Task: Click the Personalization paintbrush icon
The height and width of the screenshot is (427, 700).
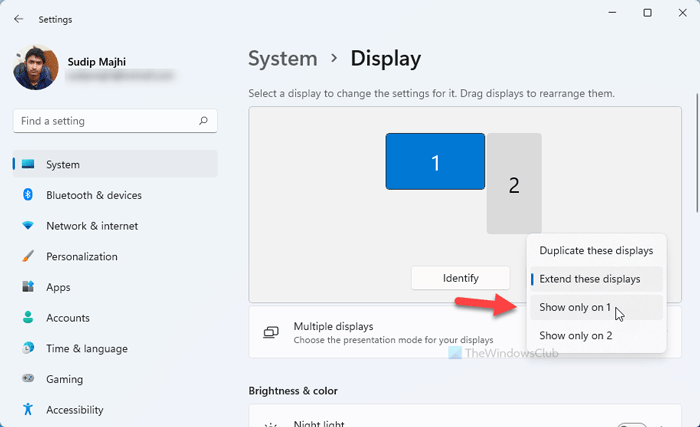Action: [x=28, y=257]
